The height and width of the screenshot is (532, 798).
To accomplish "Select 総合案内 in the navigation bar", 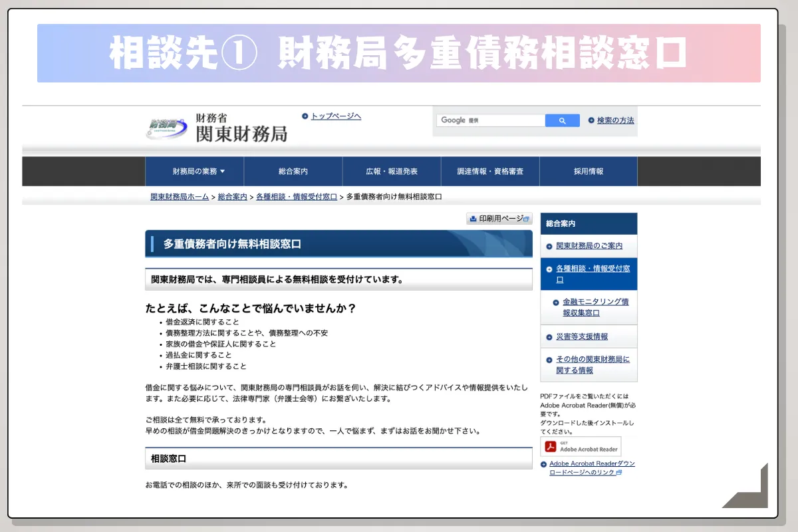I will tap(293, 171).
